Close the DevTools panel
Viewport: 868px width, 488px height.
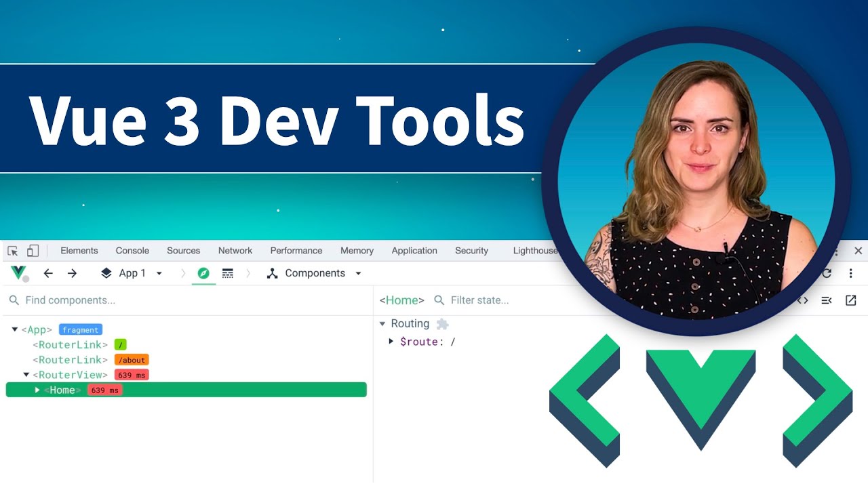pos(858,251)
